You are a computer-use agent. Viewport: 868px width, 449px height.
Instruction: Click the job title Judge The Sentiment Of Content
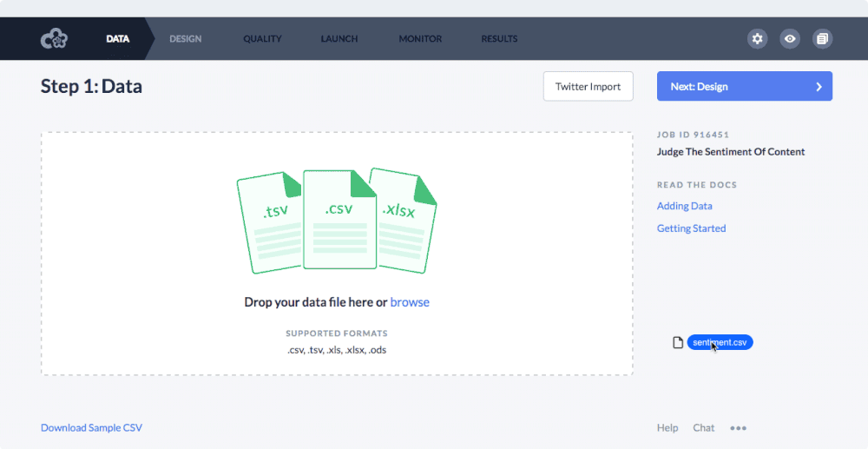click(x=731, y=152)
